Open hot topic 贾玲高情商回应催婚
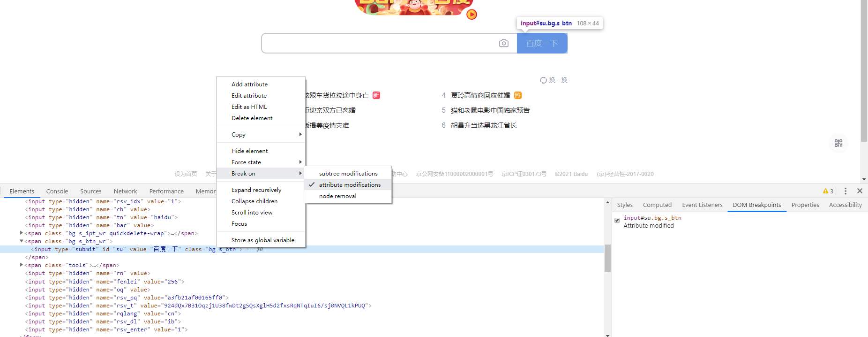Viewport: 868px width, 337px height. click(x=480, y=95)
